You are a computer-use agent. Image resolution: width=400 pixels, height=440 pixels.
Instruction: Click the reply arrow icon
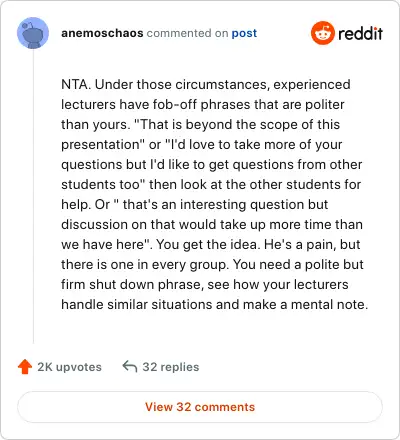[x=130, y=366]
